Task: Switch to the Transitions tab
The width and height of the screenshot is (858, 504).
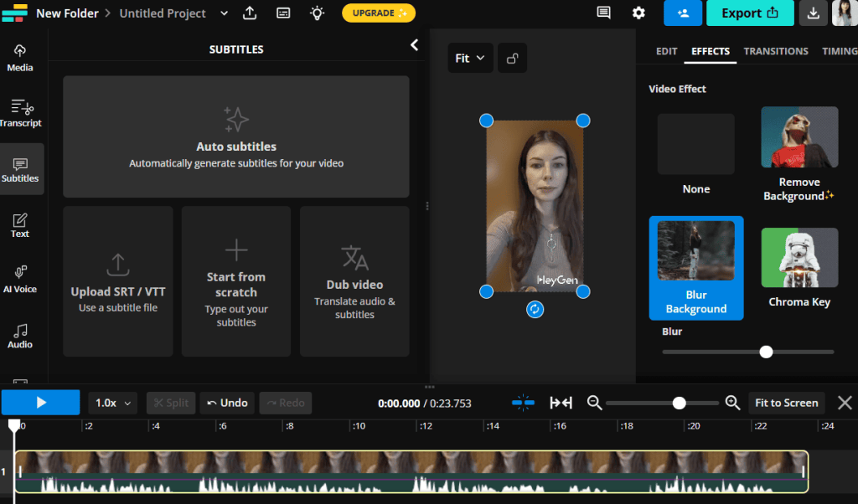Action: [776, 51]
